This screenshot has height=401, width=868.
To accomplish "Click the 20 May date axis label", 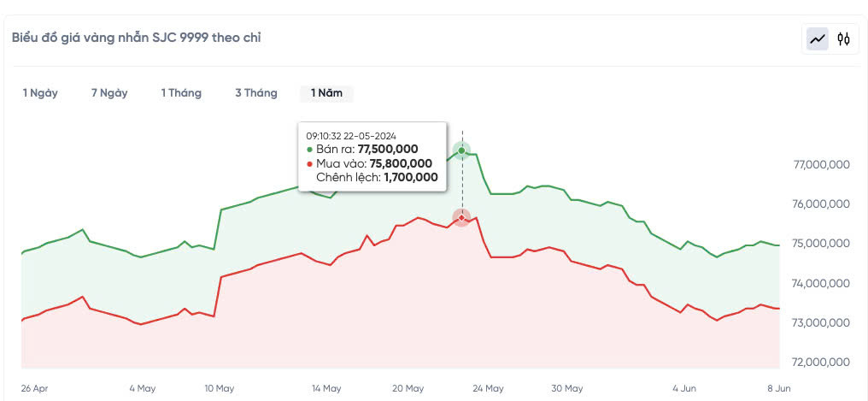I will coord(408,388).
